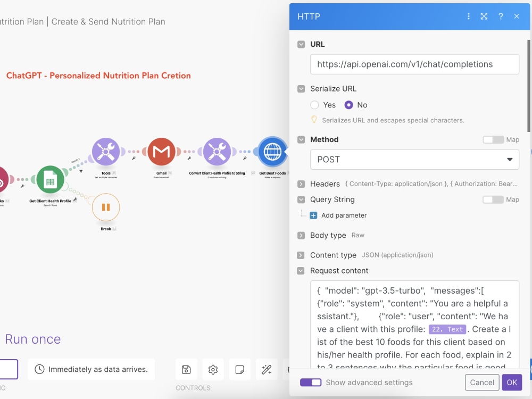Screen dimensions: 532x399
Task: Toggle the Query String Map switch
Action: click(x=493, y=199)
